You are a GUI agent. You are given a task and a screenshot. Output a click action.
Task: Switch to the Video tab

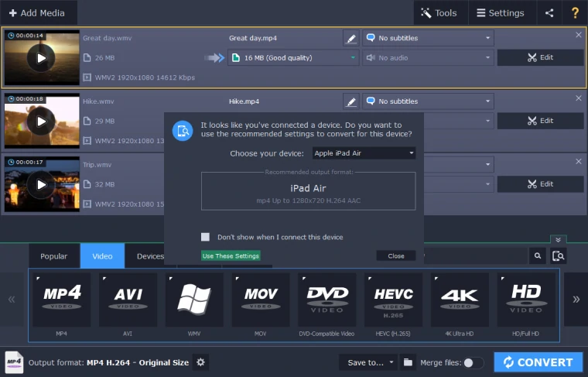(102, 256)
